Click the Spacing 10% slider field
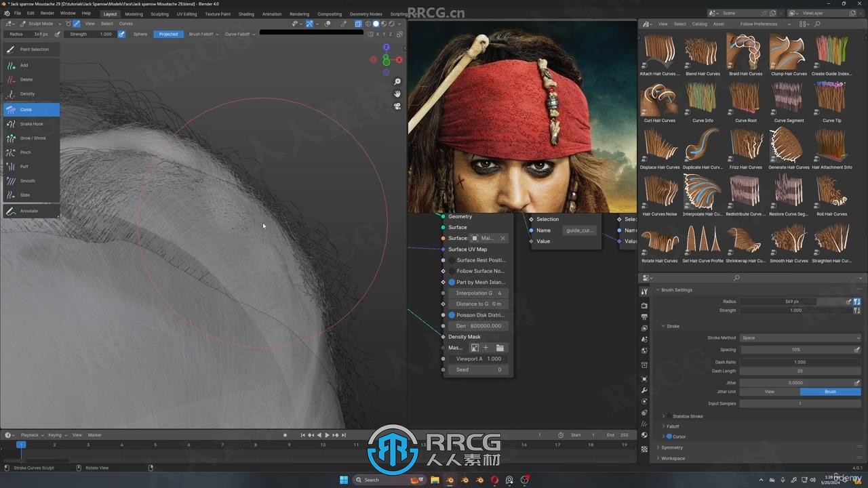Image resolution: width=868 pixels, height=488 pixels. [x=795, y=350]
